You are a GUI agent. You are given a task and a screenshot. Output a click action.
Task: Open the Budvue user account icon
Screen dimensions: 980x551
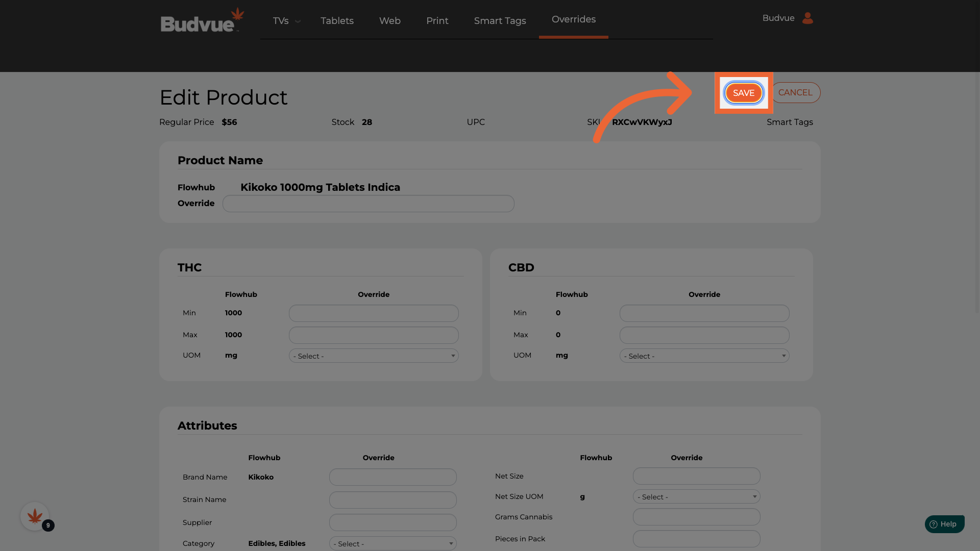[807, 18]
